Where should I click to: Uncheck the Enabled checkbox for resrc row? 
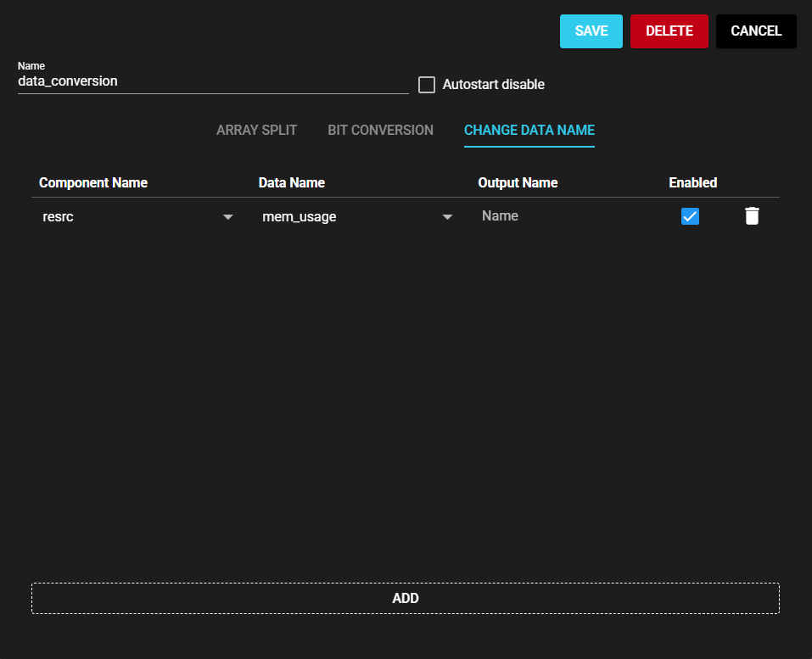(x=690, y=216)
